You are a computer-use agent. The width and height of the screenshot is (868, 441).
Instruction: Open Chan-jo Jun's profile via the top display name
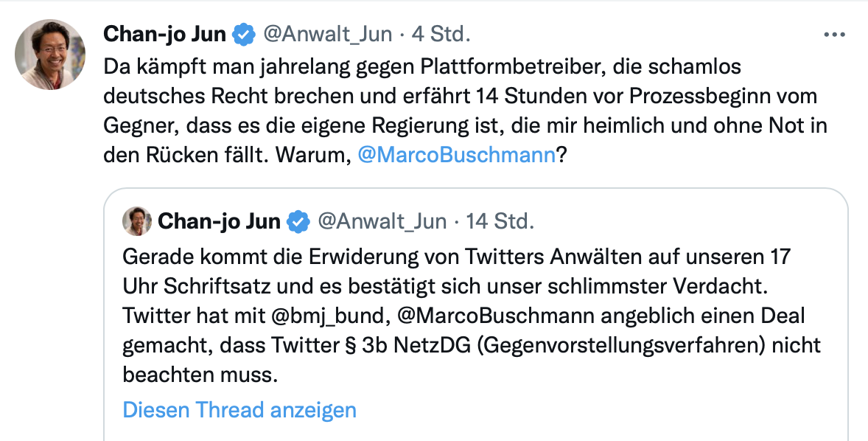[x=164, y=34]
